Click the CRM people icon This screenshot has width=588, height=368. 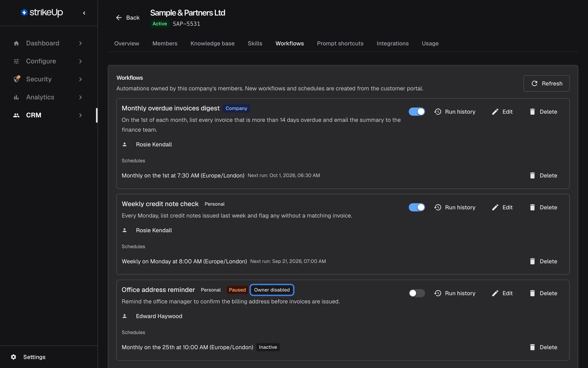pos(16,115)
